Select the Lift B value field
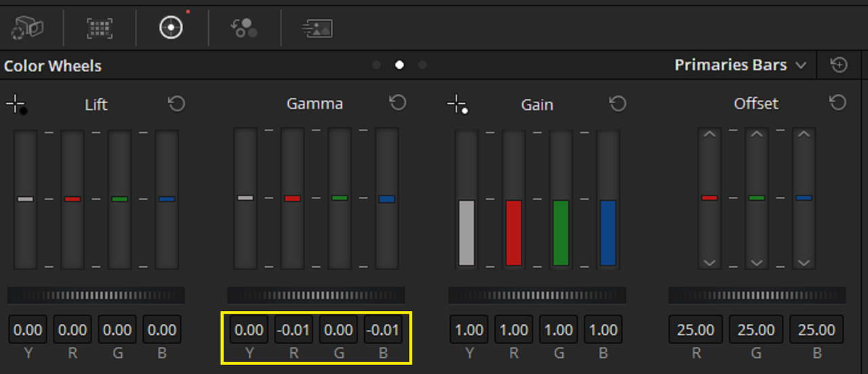 point(162,330)
